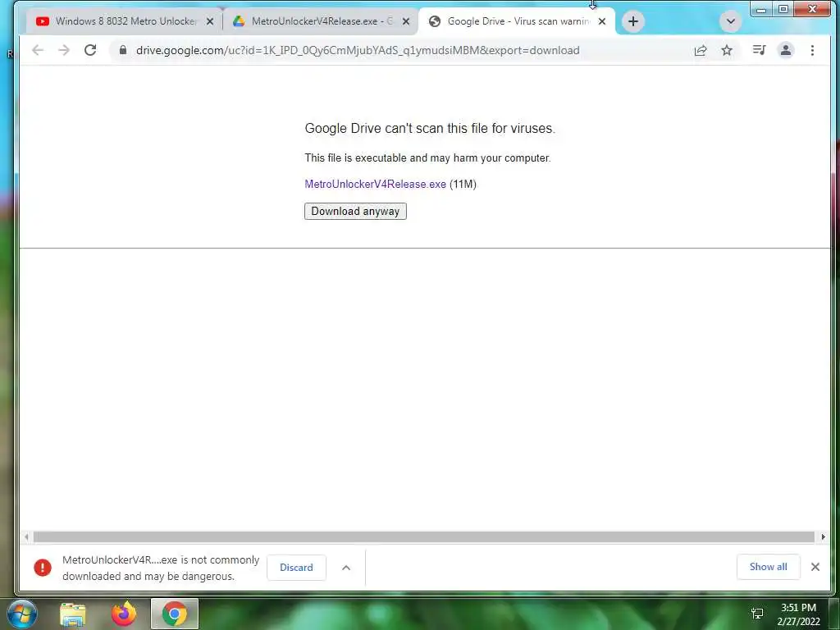The width and height of the screenshot is (840, 630).
Task: Open the Chrome profile avatar
Action: tap(785, 50)
